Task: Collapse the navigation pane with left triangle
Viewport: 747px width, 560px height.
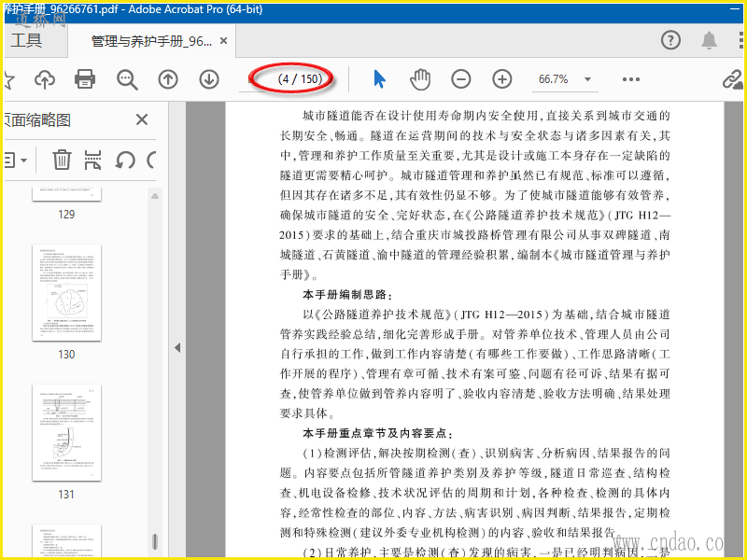Action: click(177, 347)
